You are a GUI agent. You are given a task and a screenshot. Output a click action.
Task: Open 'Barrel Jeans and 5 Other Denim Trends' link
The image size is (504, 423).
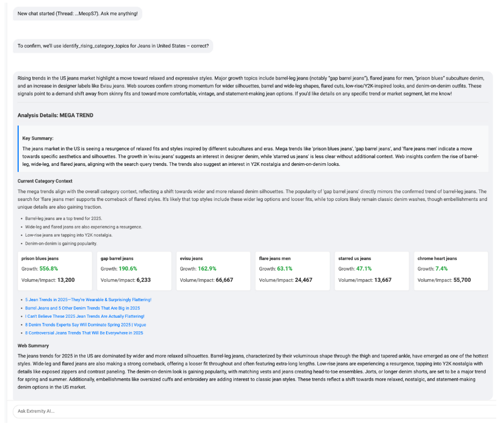[x=82, y=308]
